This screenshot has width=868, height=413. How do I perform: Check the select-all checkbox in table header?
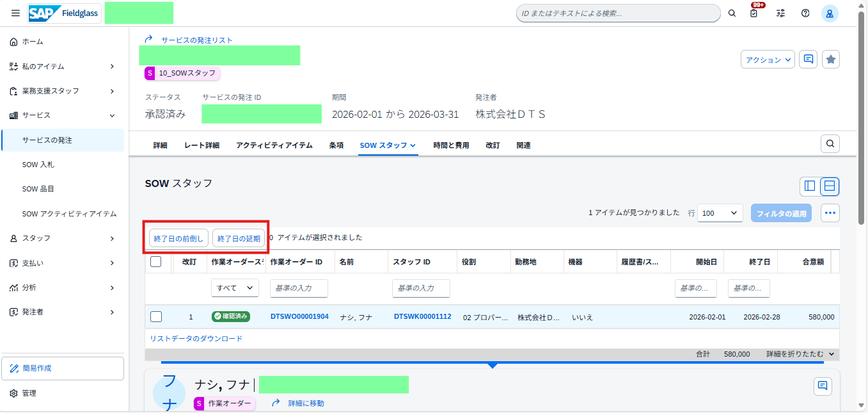155,261
